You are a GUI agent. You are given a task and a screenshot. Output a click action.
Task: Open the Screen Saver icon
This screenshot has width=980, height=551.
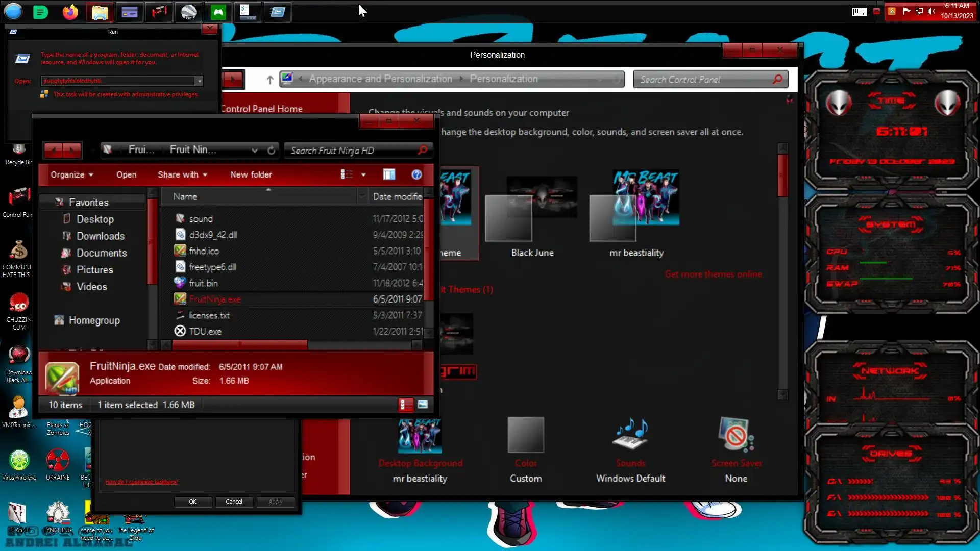coord(736,435)
